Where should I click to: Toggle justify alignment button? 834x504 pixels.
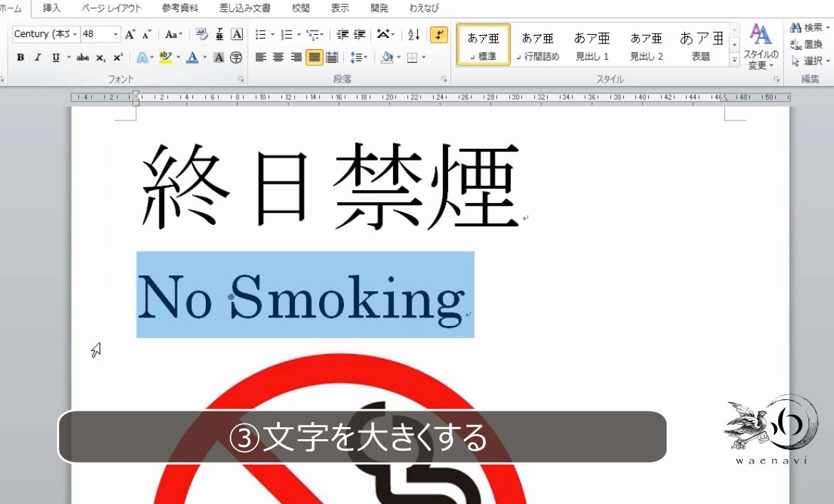coord(314,58)
